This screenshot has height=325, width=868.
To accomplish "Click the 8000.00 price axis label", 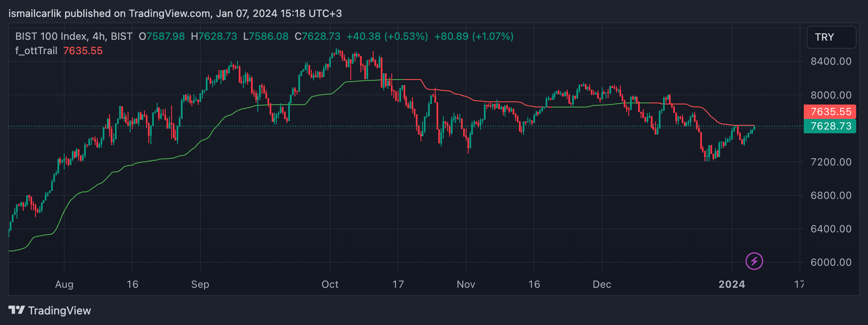I will (831, 95).
